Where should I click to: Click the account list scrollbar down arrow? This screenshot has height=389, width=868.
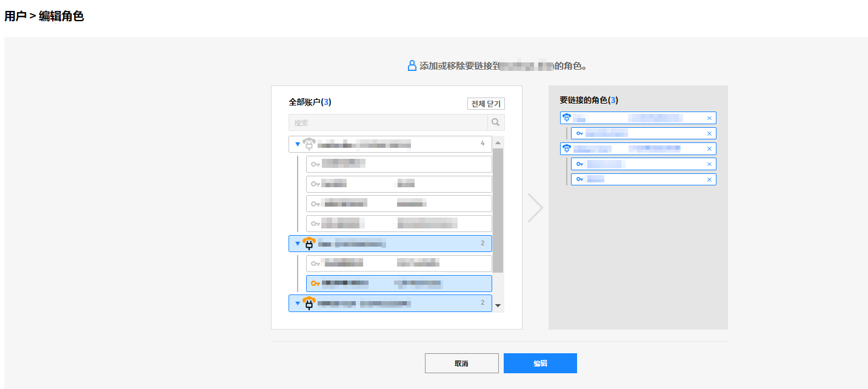[498, 305]
